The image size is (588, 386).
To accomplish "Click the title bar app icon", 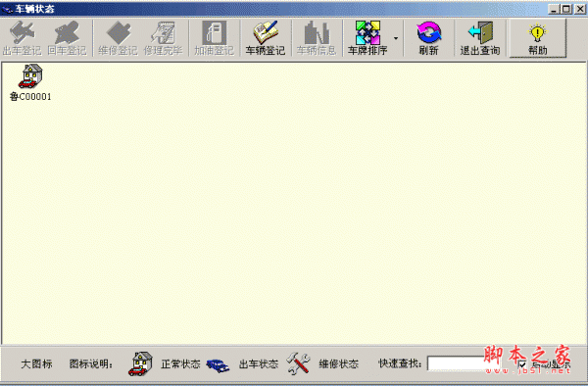I will pyautogui.click(x=7, y=10).
